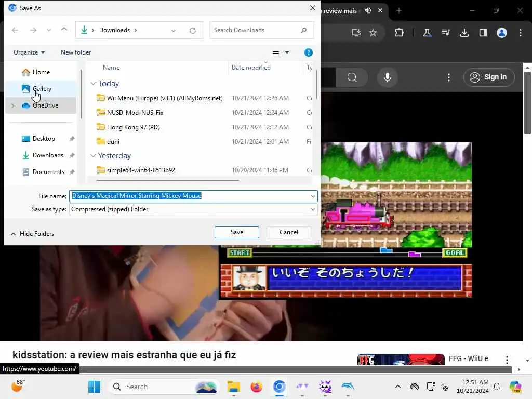Open view options dropdown arrow
Viewport: 532px width, 399px height.
click(287, 52)
